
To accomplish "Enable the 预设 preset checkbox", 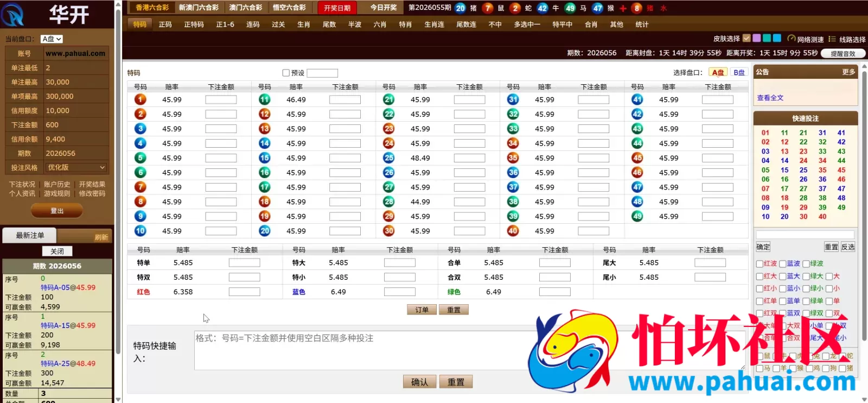I will 286,73.
